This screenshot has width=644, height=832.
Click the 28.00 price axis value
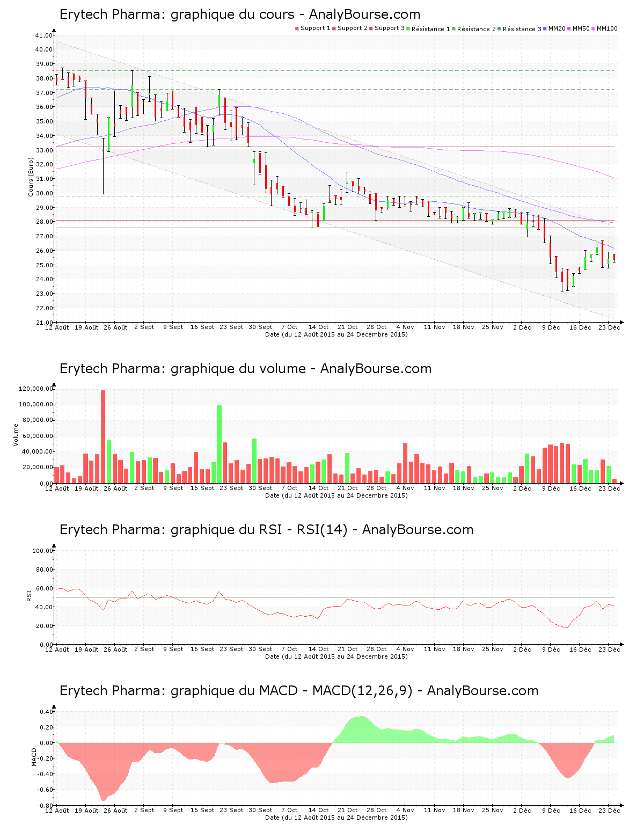point(44,222)
